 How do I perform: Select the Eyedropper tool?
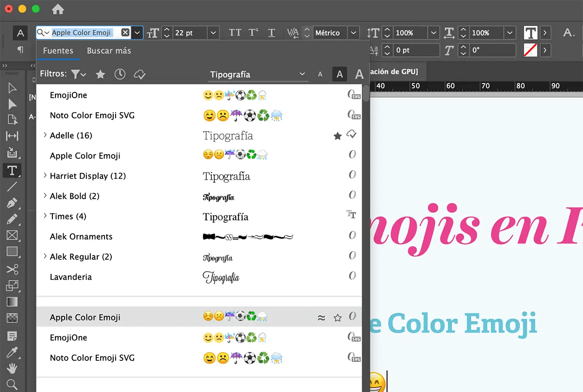pos(12,352)
